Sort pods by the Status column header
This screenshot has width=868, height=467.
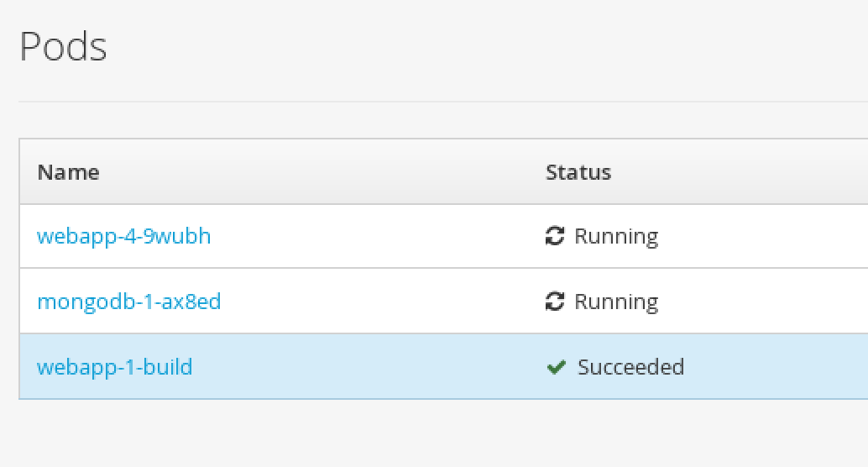point(578,172)
